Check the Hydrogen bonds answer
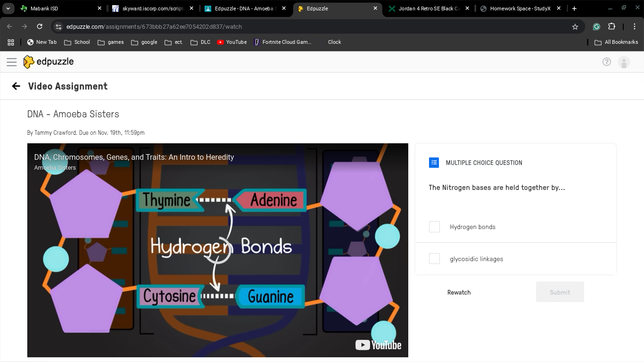 tap(434, 227)
